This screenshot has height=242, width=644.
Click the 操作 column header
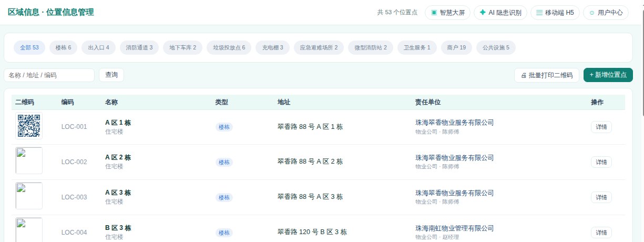point(597,102)
